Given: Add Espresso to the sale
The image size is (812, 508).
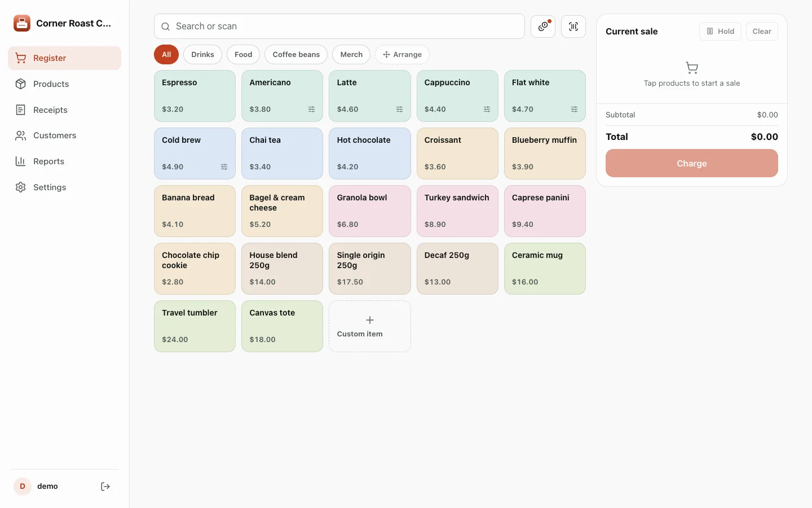Looking at the screenshot, I should tap(195, 96).
